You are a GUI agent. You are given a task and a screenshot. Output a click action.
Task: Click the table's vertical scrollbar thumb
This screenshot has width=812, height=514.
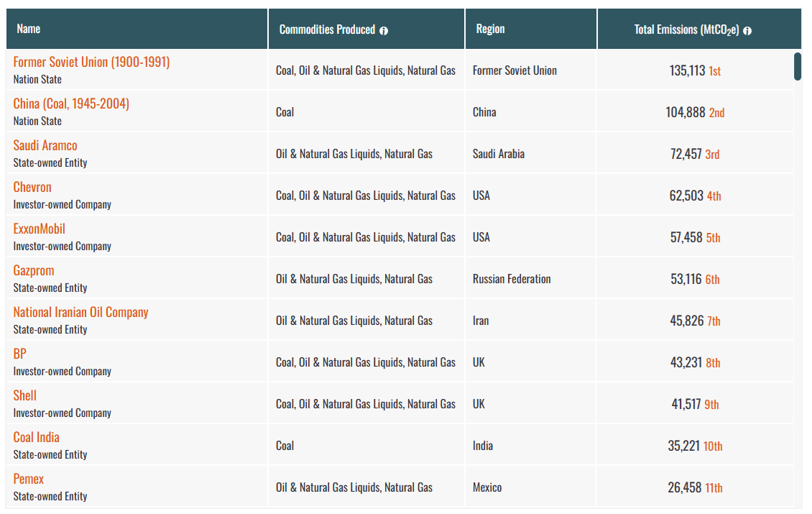pyautogui.click(x=797, y=66)
